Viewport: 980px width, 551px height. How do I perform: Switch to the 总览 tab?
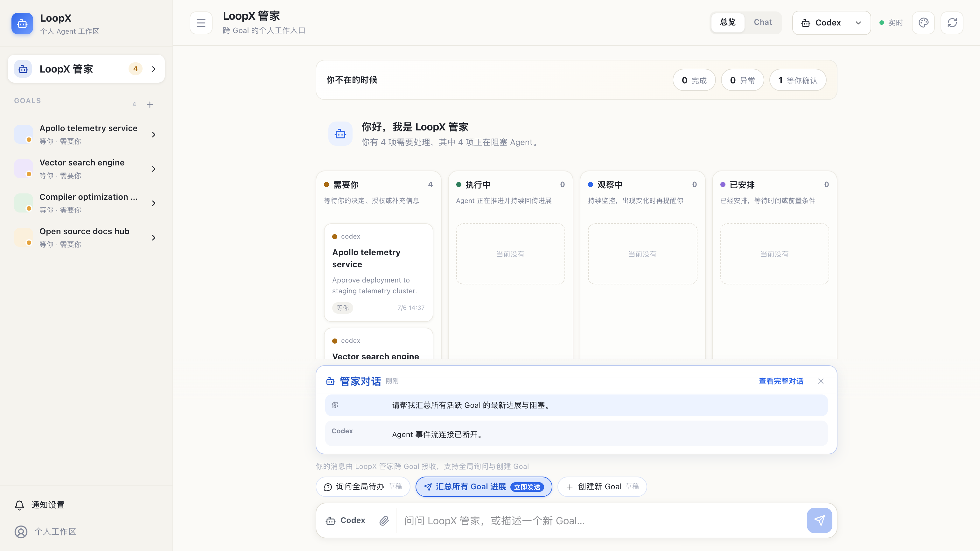click(727, 23)
